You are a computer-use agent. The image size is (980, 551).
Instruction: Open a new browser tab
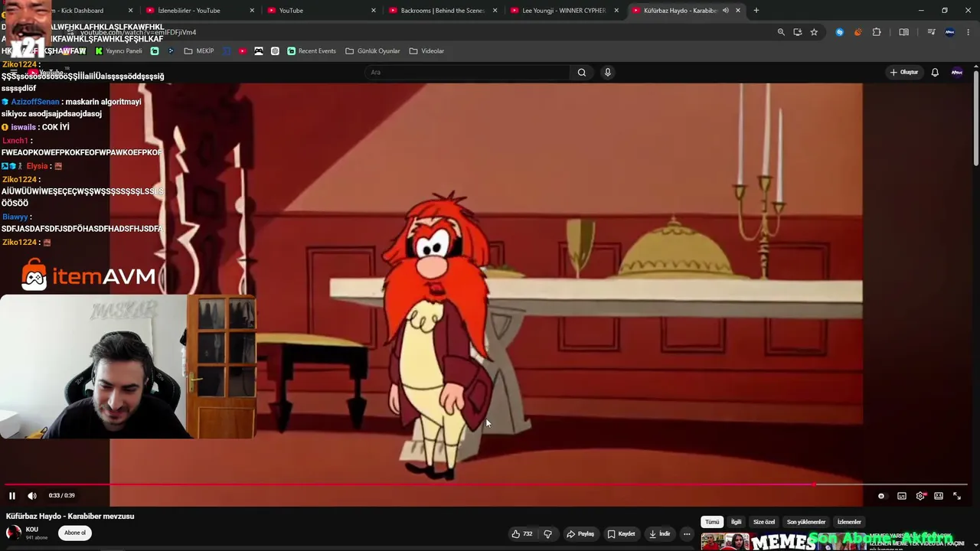pos(756,11)
